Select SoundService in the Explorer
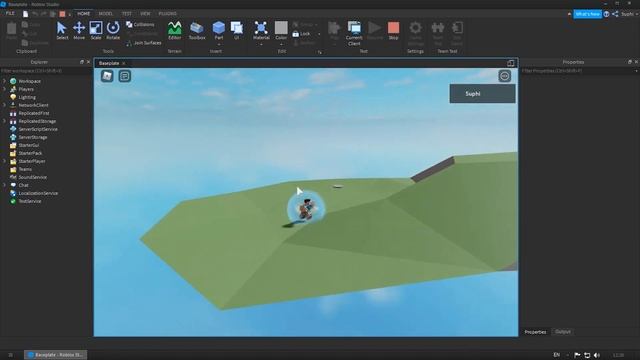 [33, 177]
